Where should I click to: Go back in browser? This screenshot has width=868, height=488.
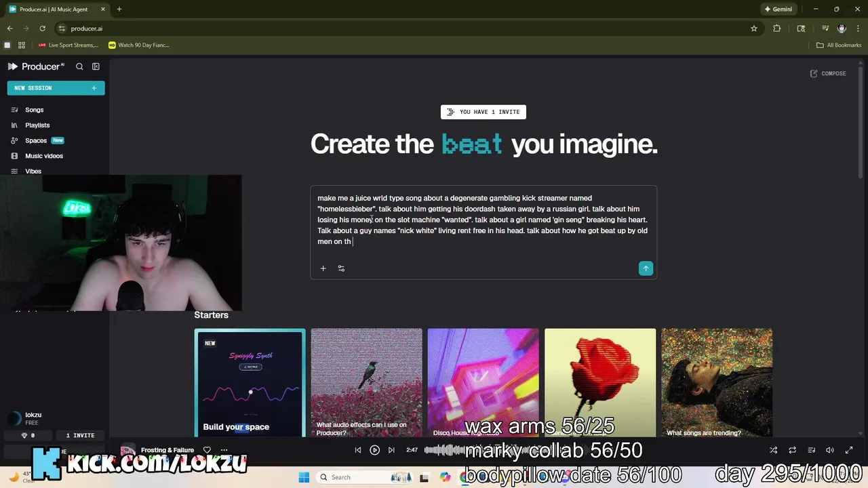click(x=10, y=28)
